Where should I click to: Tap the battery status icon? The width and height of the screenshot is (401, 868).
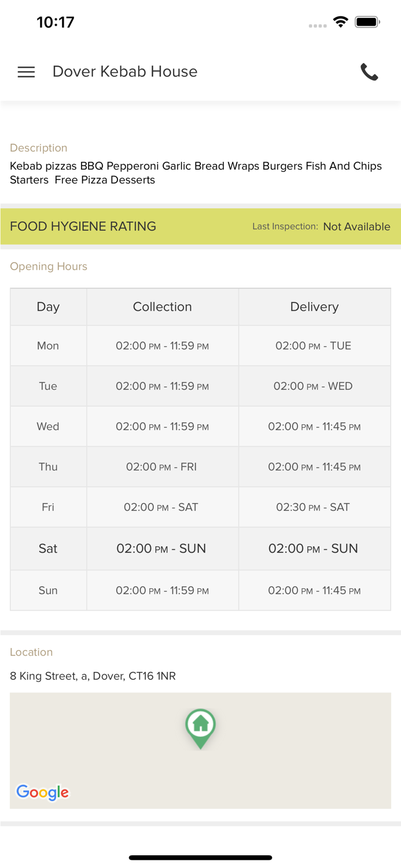click(x=367, y=22)
